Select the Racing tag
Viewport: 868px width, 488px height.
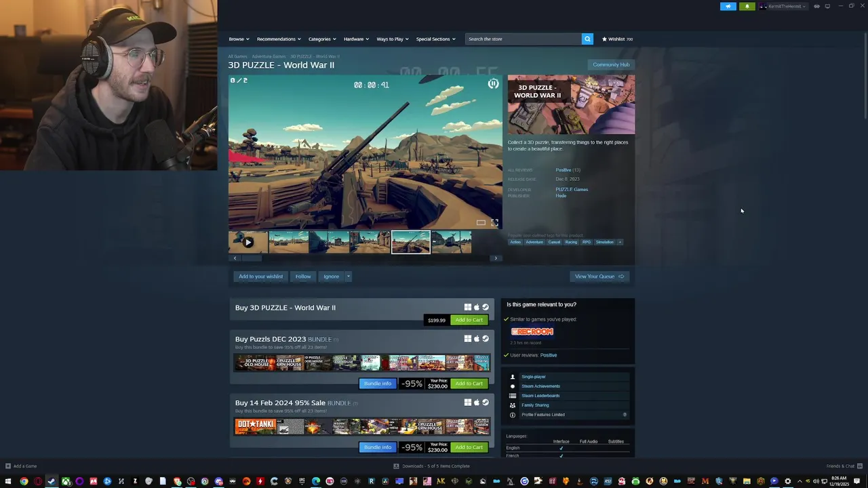571,242
